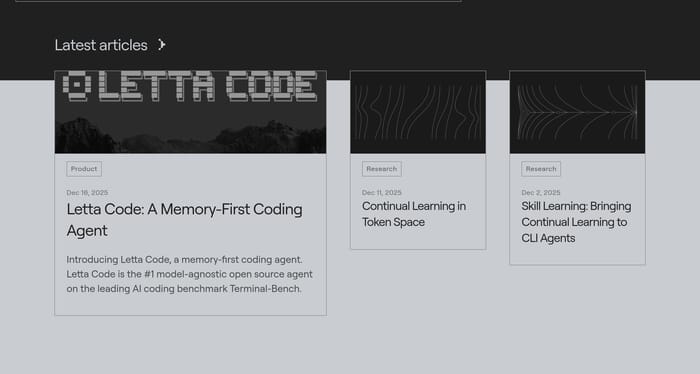The image size is (700, 374).
Task: Click the 'Introducing Letta Code' description paragraph
Action: (x=190, y=274)
